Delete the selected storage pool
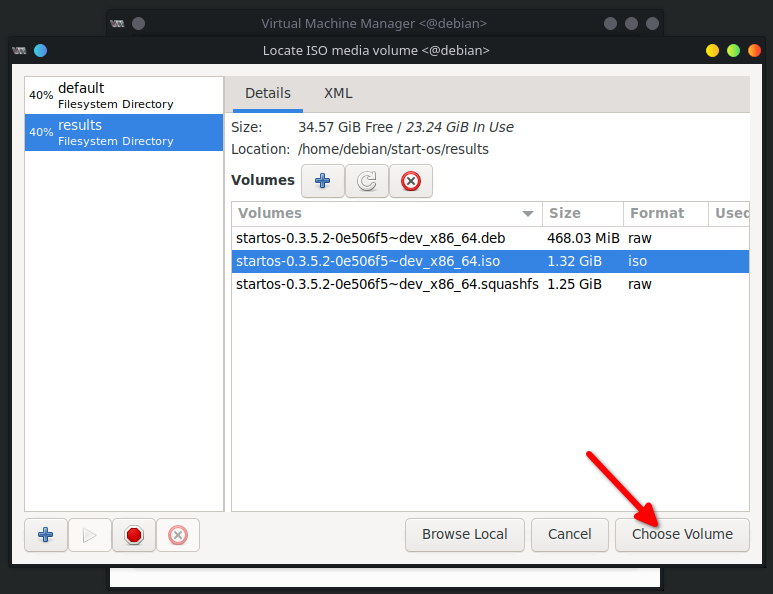Image resolution: width=773 pixels, height=594 pixels. point(178,535)
